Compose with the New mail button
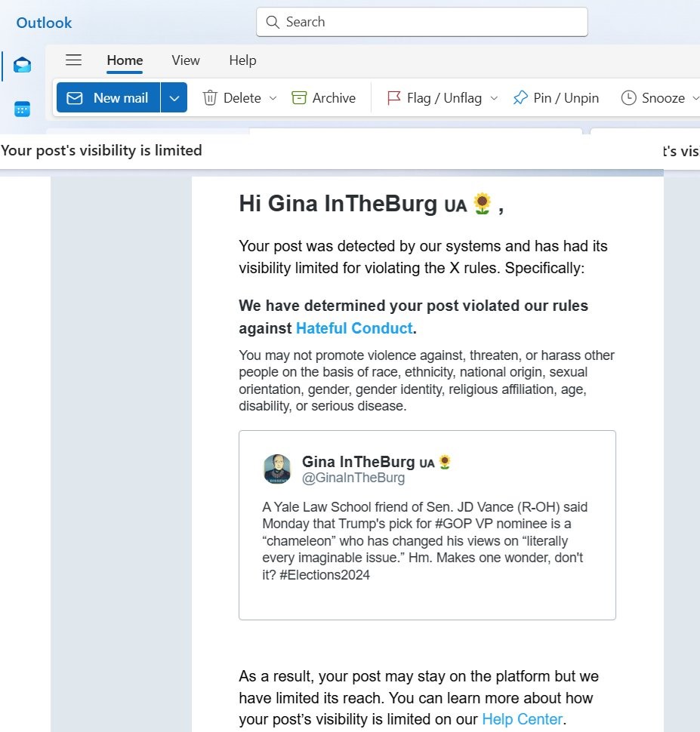The height and width of the screenshot is (732, 700). [109, 97]
